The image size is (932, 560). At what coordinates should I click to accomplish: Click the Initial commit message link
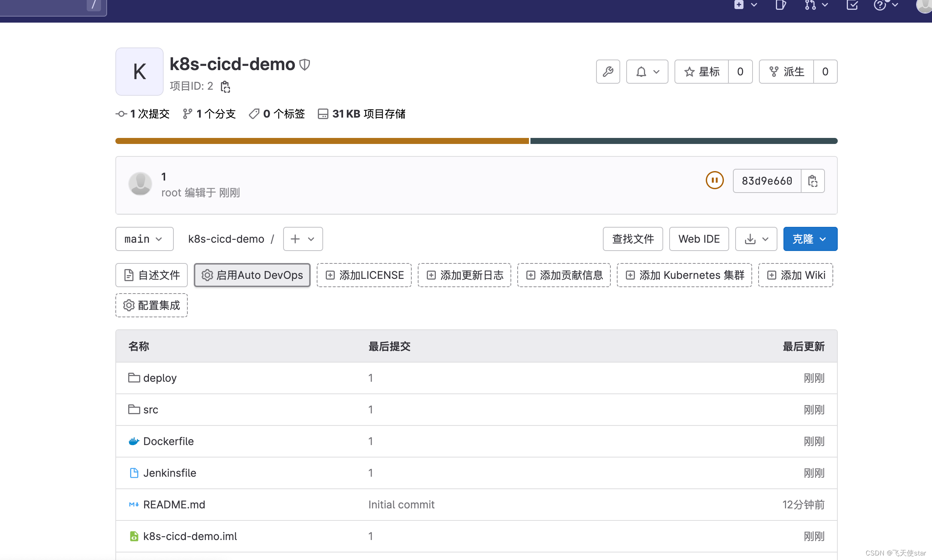pos(401,505)
